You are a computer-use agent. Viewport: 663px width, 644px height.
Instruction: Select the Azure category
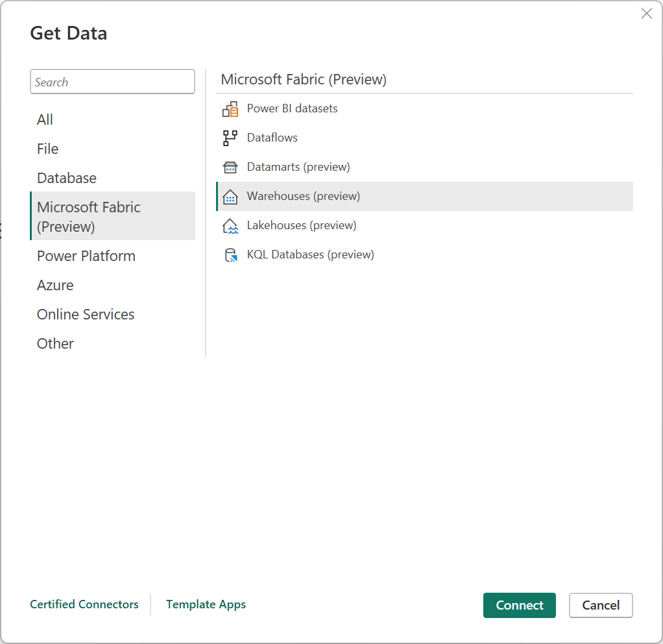pos(55,285)
